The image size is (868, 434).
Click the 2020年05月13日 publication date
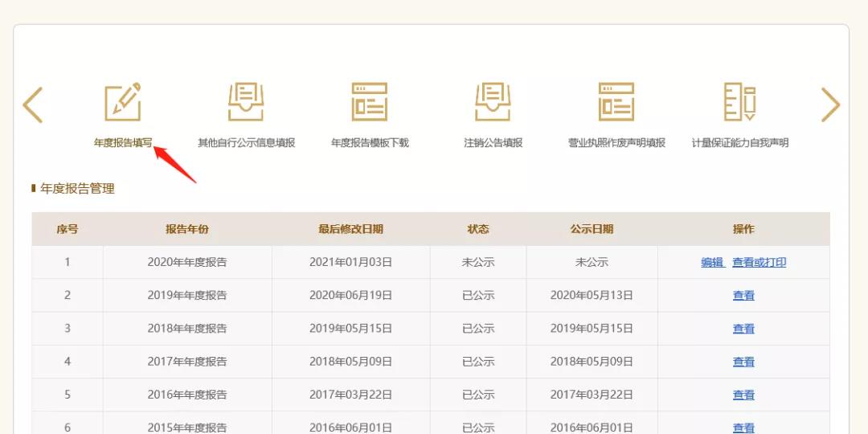pos(592,296)
